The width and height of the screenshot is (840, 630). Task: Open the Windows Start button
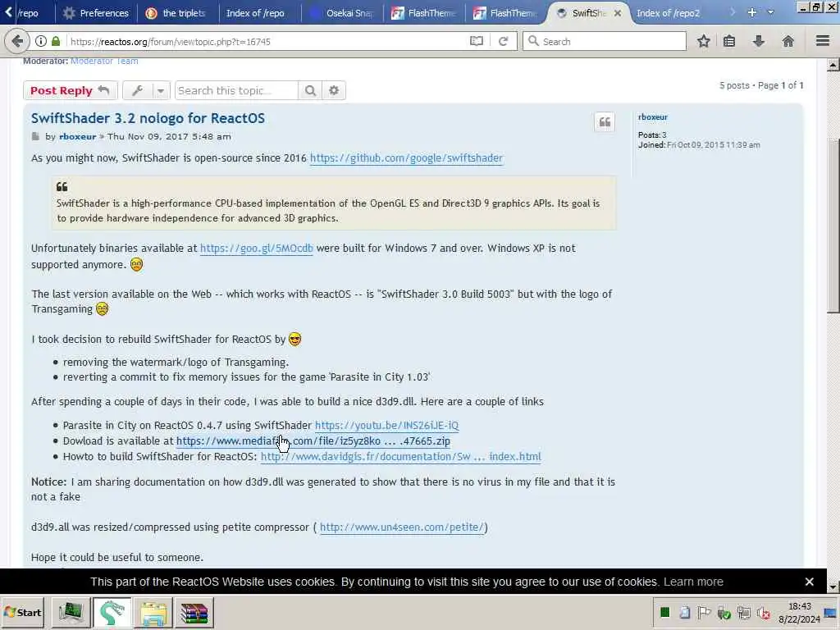tap(22, 612)
